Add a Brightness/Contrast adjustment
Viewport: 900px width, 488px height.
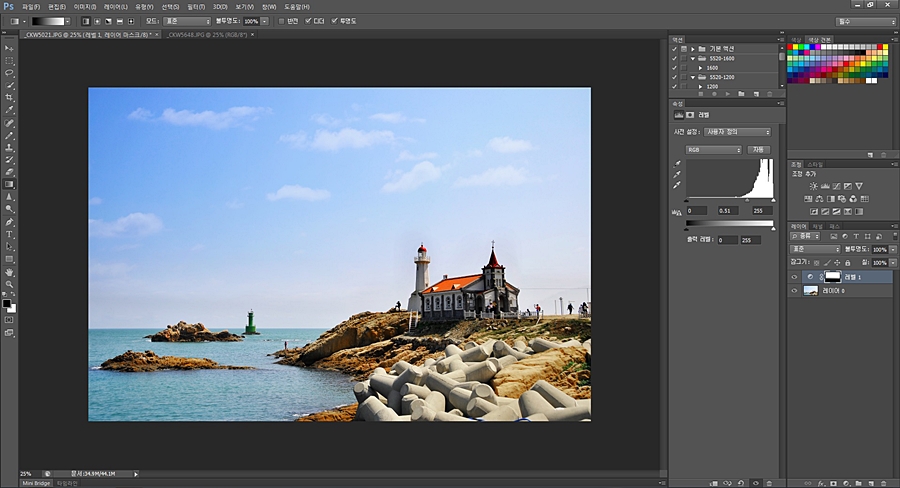click(813, 186)
